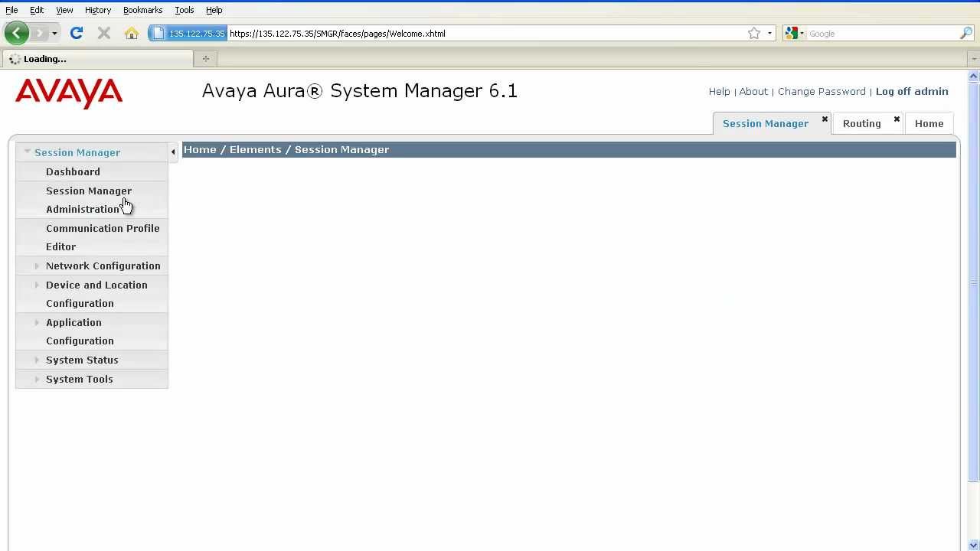The height and width of the screenshot is (551, 980).
Task: Click Home in the breadcrumb
Action: (200, 149)
